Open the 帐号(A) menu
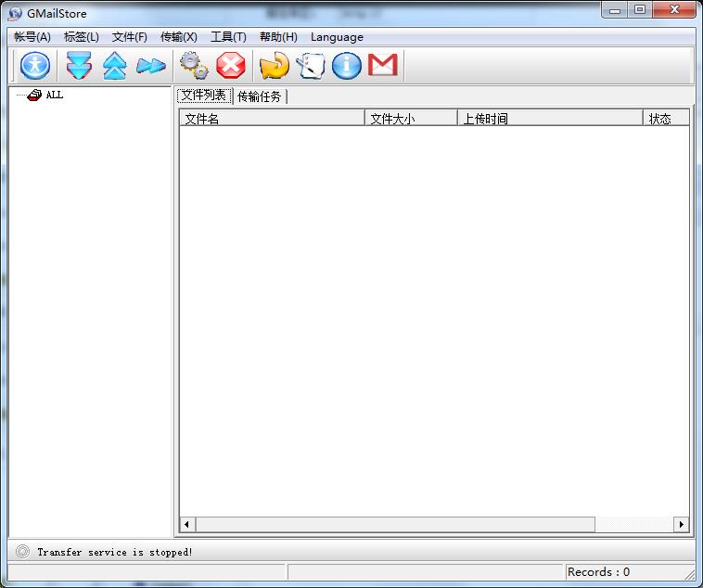The image size is (703, 588). pyautogui.click(x=32, y=37)
